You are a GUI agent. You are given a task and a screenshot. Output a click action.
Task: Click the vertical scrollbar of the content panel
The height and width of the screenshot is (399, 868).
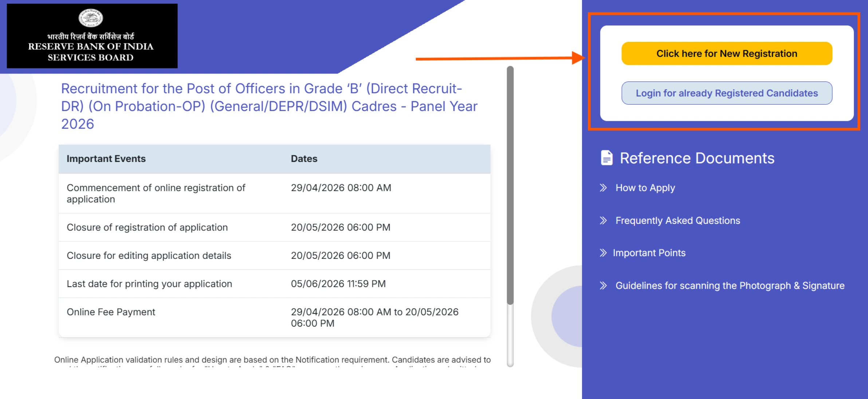(510, 216)
